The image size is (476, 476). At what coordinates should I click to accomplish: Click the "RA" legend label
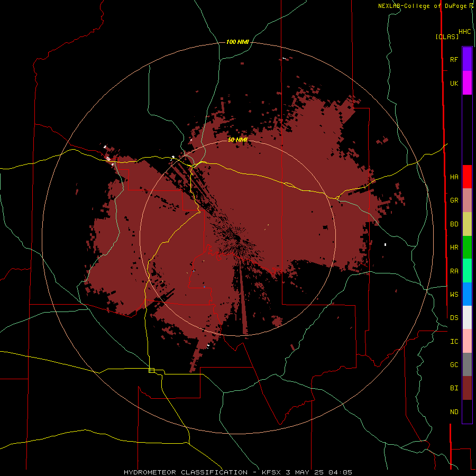[x=454, y=271]
